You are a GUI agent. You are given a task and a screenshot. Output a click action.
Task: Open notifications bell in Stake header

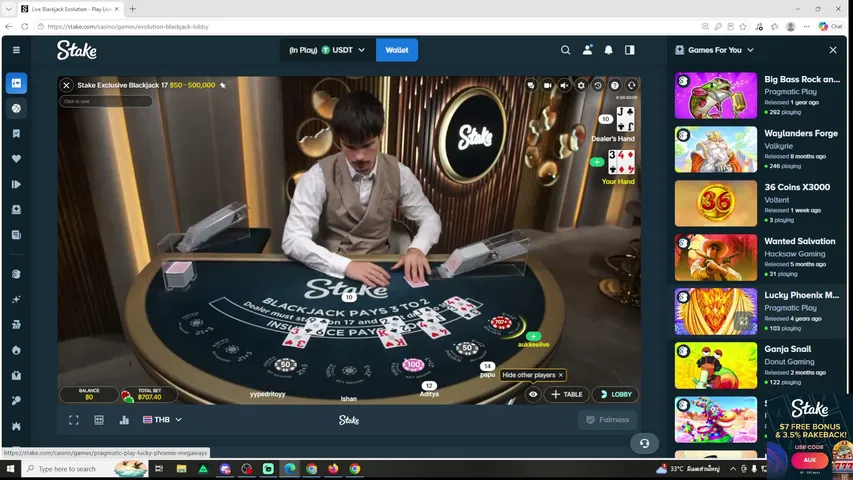[608, 50]
